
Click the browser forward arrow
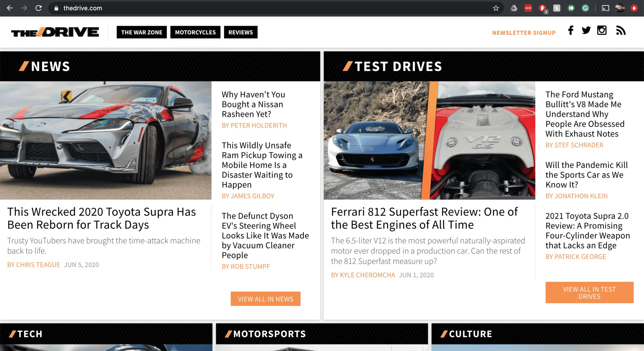tap(24, 8)
